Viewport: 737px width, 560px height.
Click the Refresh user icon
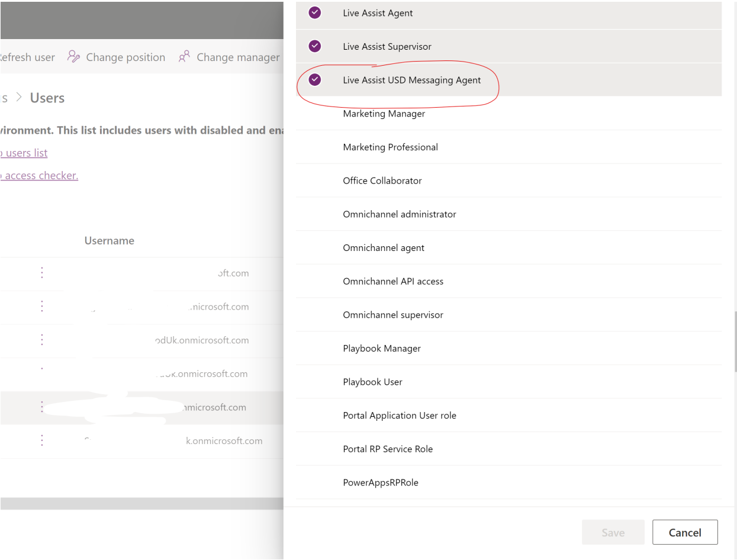[17, 56]
